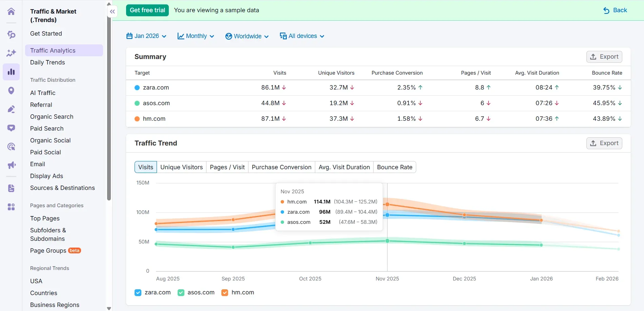Open the Advertising megaphone icon

[x=11, y=165]
